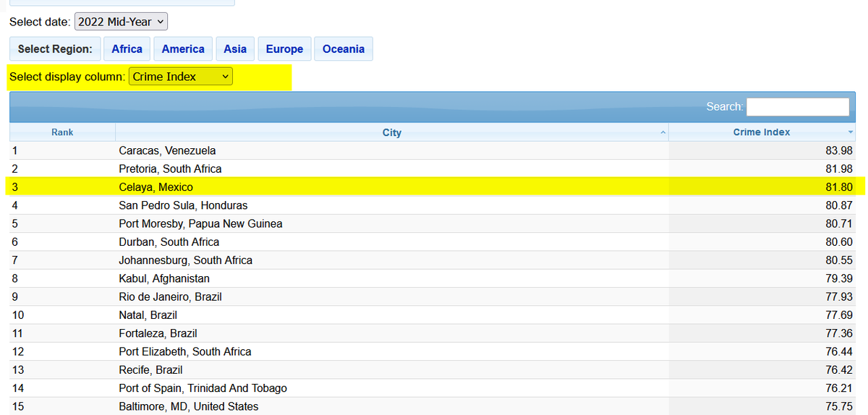Click the Celaya, Mexico row text
Screen dimensions: 868x415
156,187
